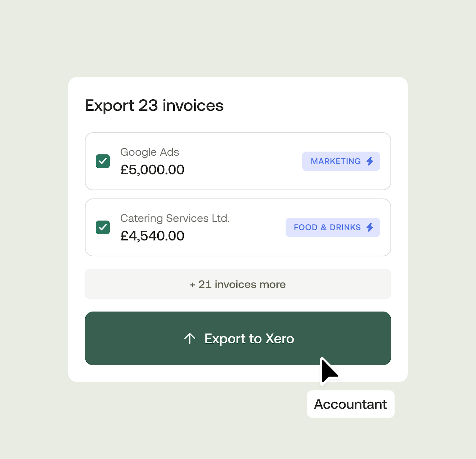Uncheck the Catering Services Ltd. invoice checkbox
This screenshot has width=476, height=459.
click(x=103, y=227)
